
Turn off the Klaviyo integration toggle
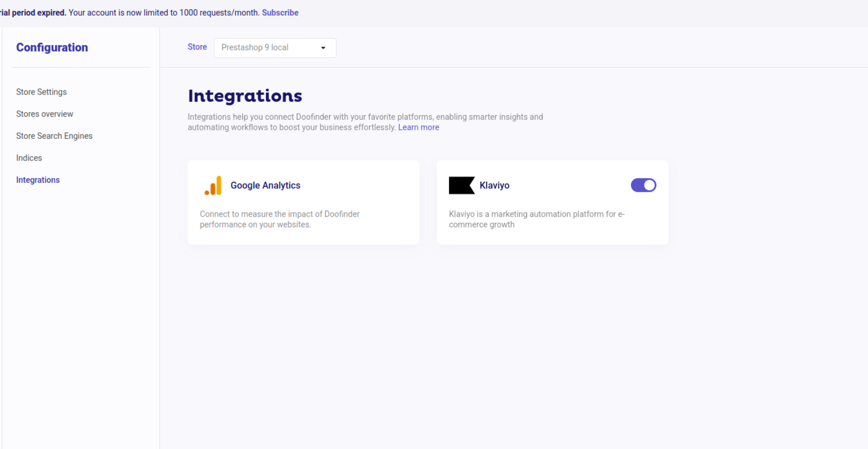tap(643, 185)
